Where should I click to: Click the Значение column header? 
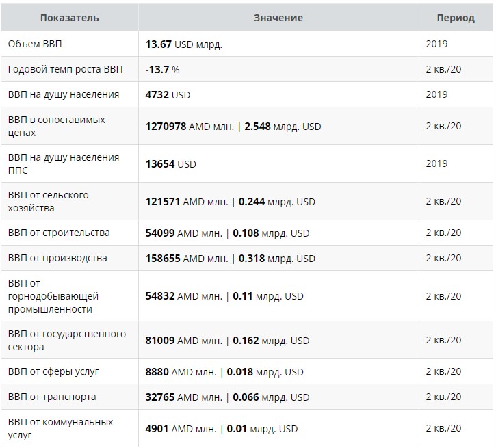click(278, 18)
